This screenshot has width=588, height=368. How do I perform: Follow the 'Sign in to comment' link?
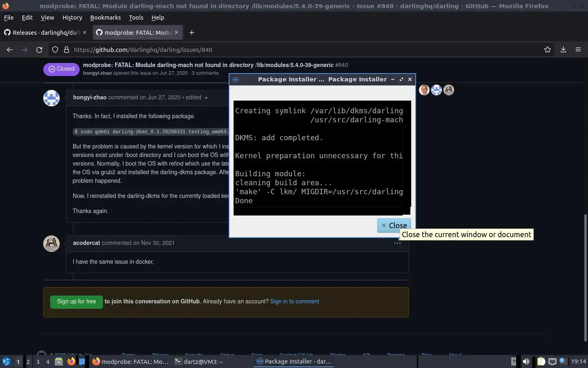(294, 301)
